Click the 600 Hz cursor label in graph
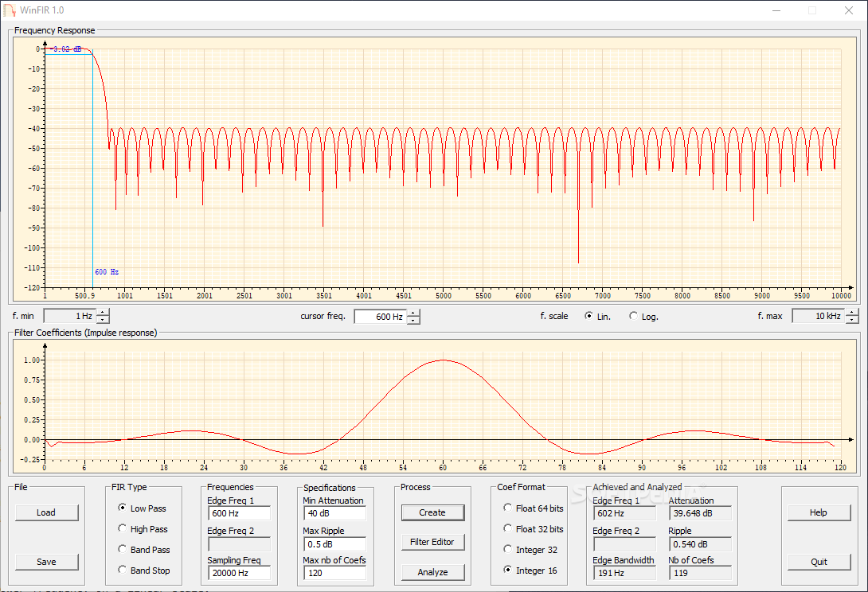 click(x=107, y=271)
